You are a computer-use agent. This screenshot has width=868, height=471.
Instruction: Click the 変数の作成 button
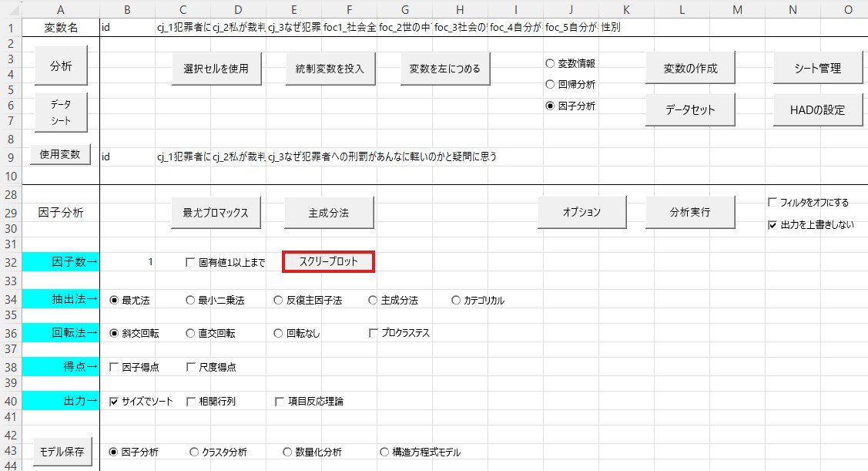point(690,68)
